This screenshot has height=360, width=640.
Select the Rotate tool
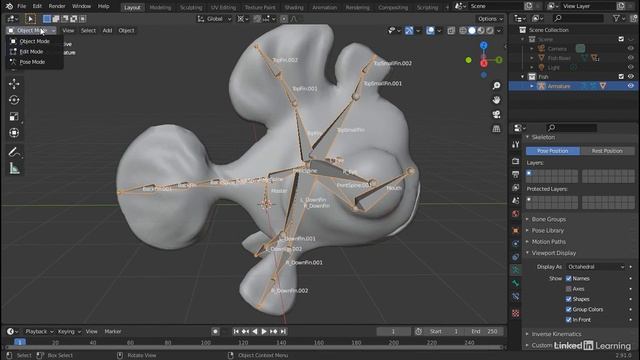coord(14,100)
